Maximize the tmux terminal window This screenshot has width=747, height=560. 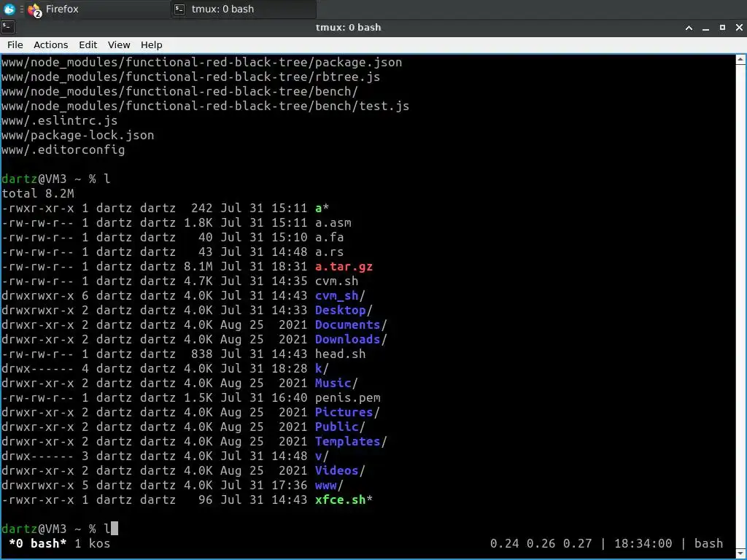(x=722, y=28)
